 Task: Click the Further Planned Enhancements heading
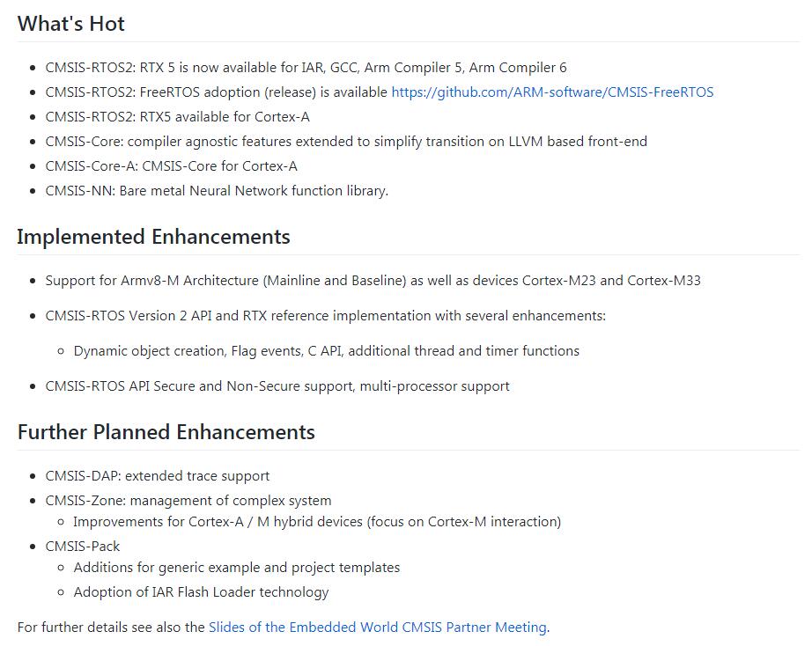click(166, 432)
